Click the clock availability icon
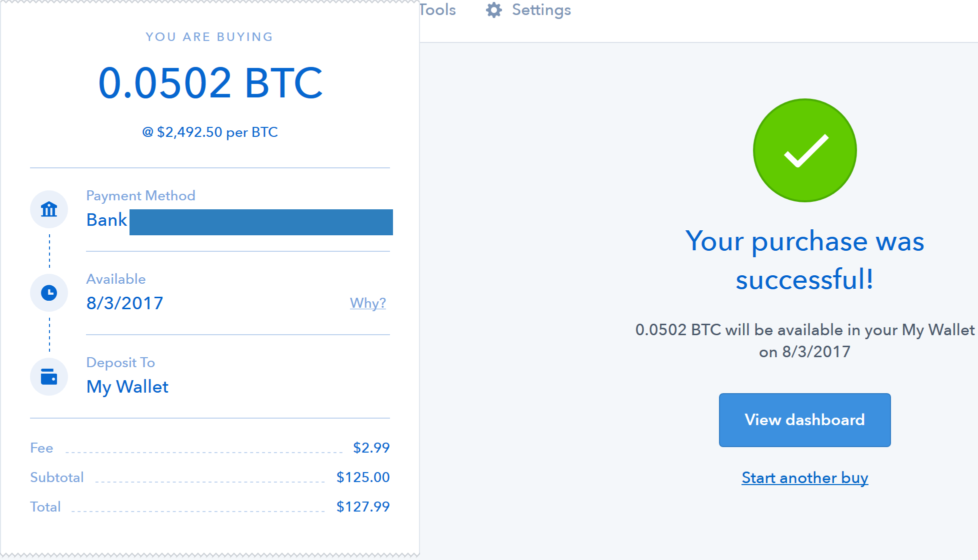The image size is (978, 560). 48,293
